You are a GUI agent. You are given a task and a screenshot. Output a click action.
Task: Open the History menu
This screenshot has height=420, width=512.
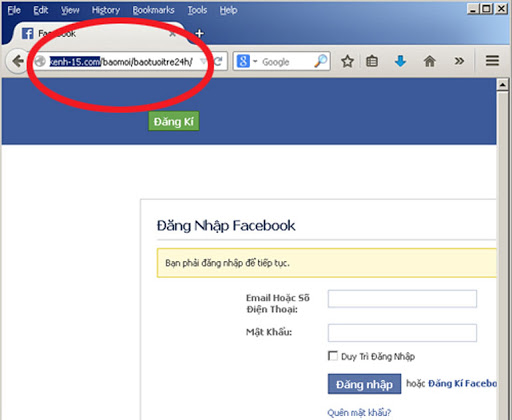106,10
